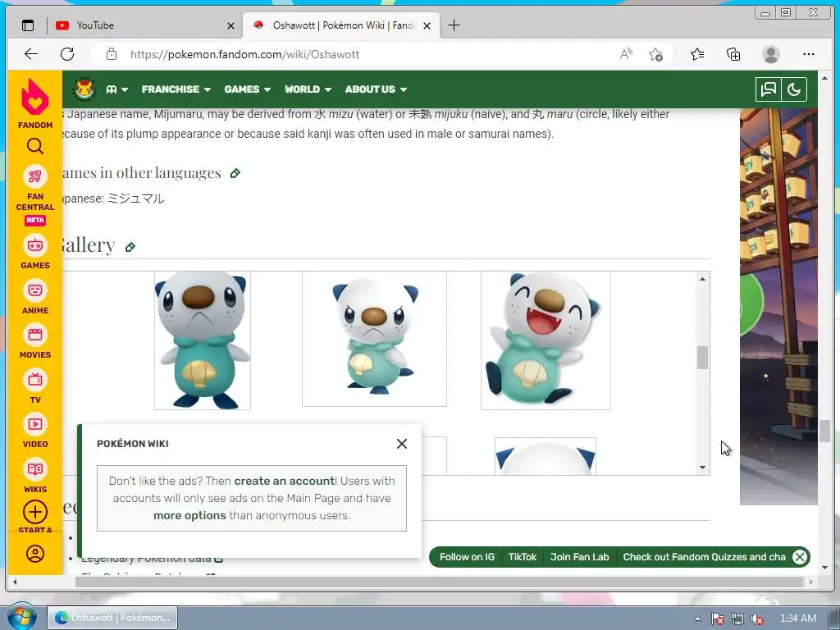This screenshot has height=630, width=840.
Task: Expand the WORLD menu
Action: click(308, 89)
